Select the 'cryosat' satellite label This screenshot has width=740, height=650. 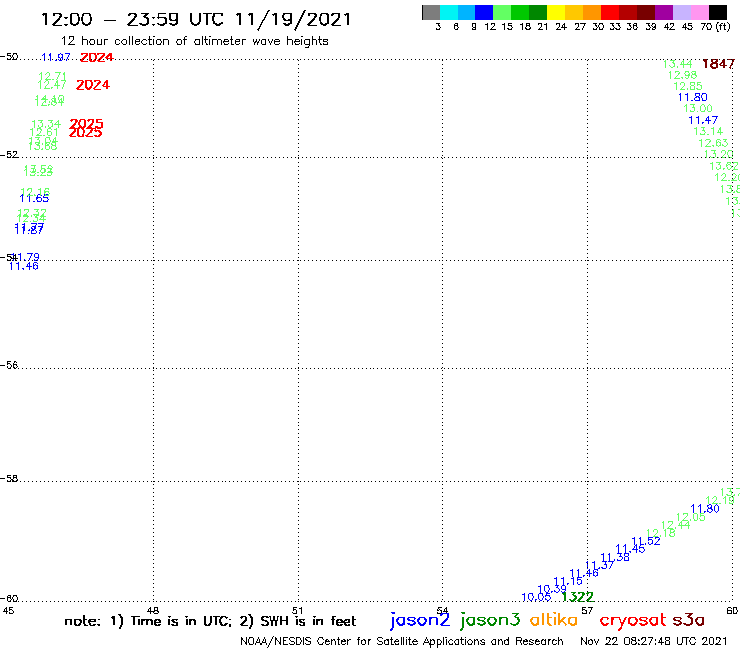pyautogui.click(x=633, y=620)
